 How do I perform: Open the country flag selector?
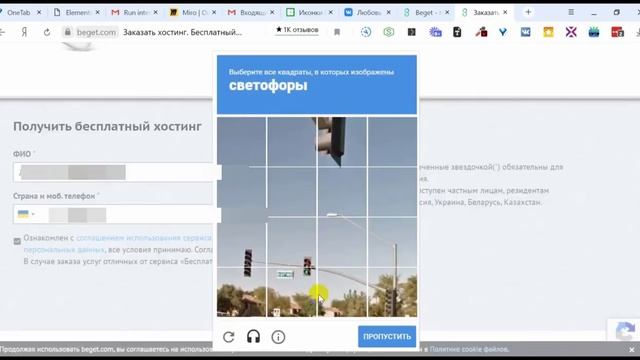click(x=26, y=214)
